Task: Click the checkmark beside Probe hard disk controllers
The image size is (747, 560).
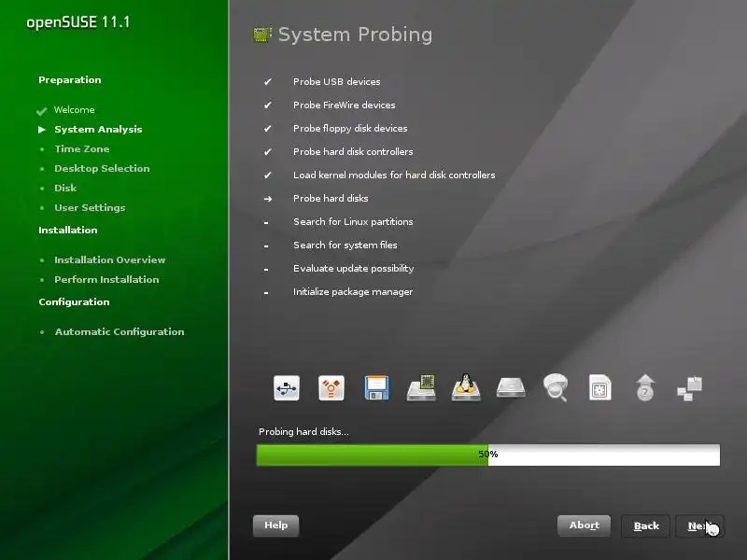Action: click(268, 152)
